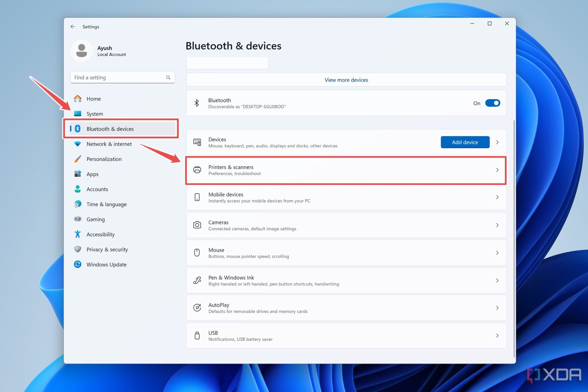Select System in sidebar
Screen dimensions: 588x392
pos(123,114)
